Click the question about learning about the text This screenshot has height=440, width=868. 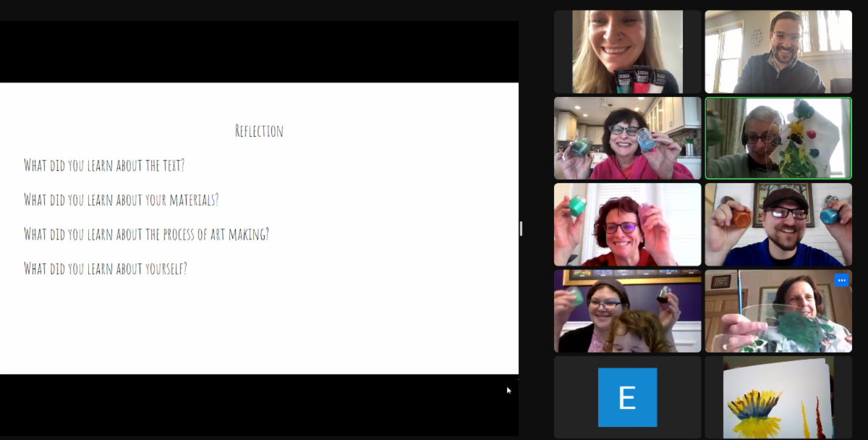pos(104,165)
